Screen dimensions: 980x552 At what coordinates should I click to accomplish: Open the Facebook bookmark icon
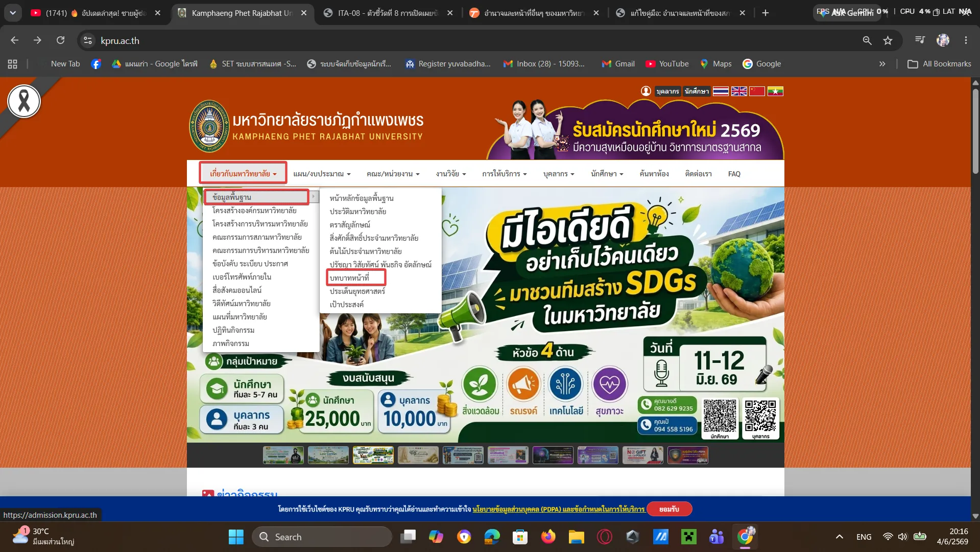(x=96, y=64)
